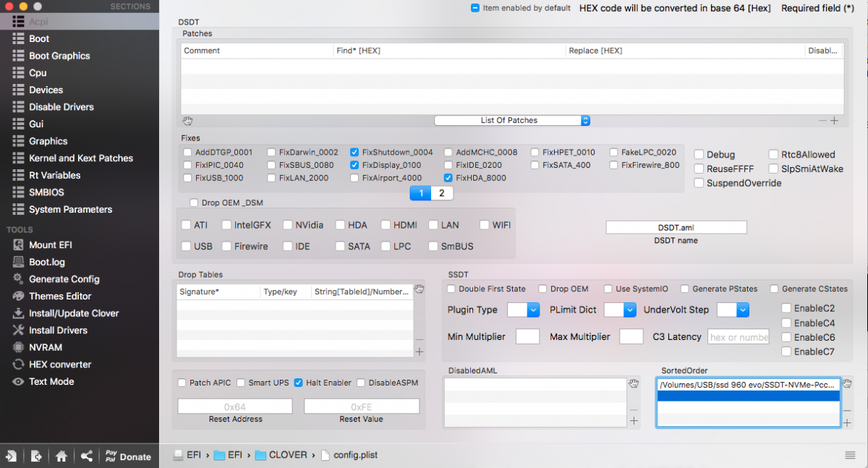The width and height of the screenshot is (868, 468).
Task: Click the DSDT name input field
Action: [676, 227]
